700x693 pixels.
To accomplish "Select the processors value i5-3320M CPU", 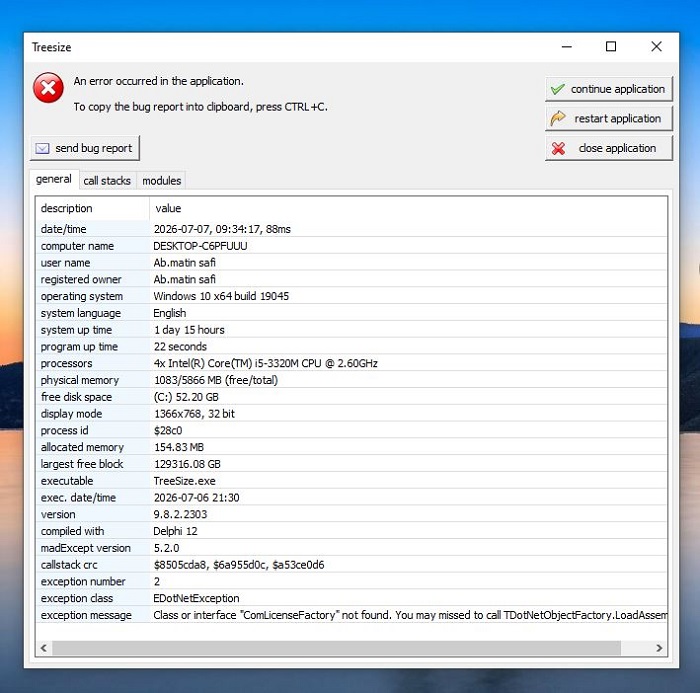I will point(266,363).
